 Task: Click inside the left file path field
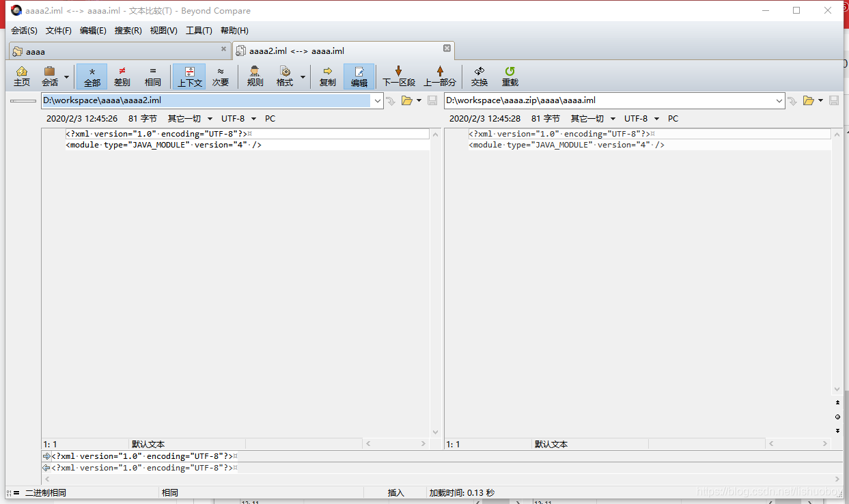205,100
